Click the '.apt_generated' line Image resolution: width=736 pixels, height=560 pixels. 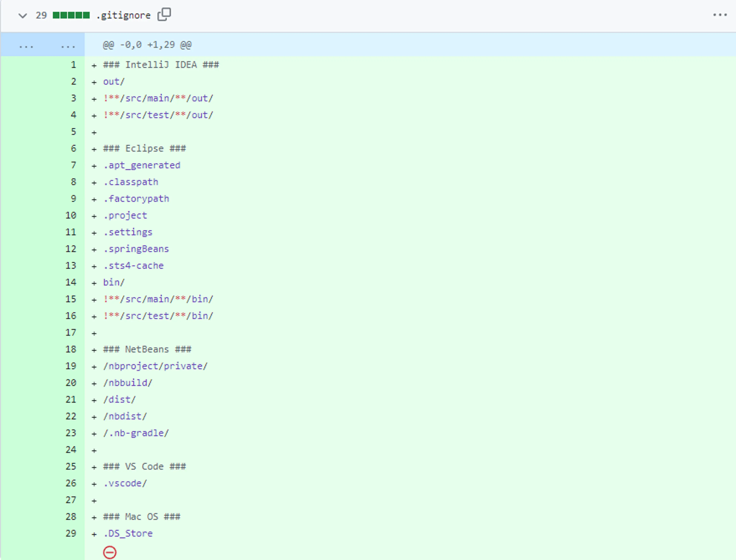tap(142, 165)
